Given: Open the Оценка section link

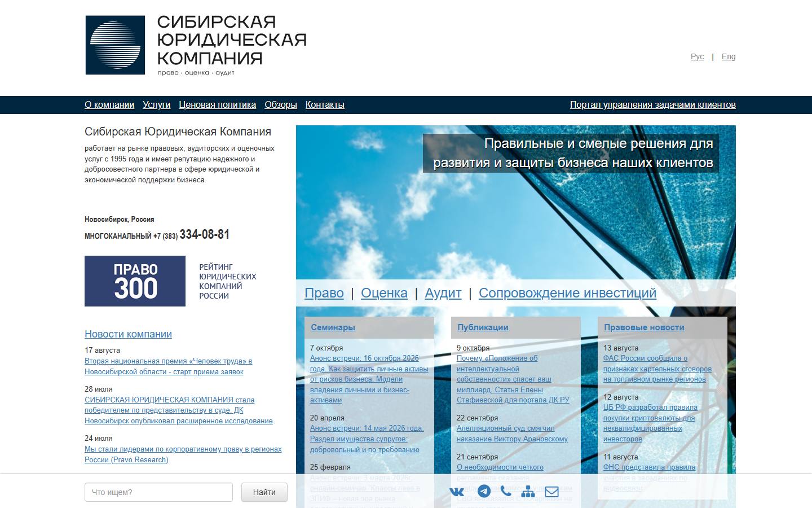Looking at the screenshot, I should (384, 293).
